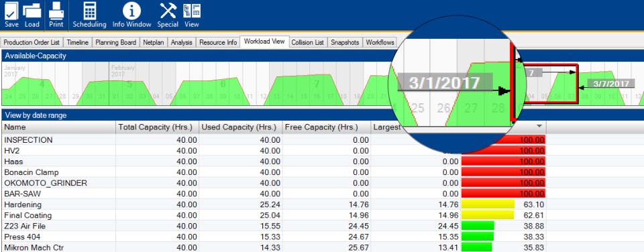Select the Haas resource row
The height and width of the screenshot is (252, 644).
pyautogui.click(x=274, y=162)
